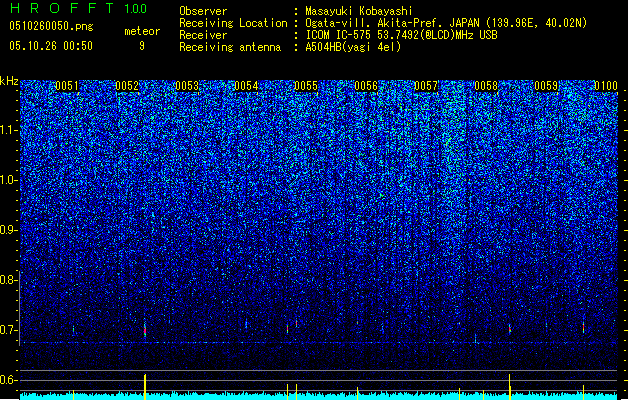Click the 0051 time marker
The image size is (629, 400).
pyautogui.click(x=67, y=86)
